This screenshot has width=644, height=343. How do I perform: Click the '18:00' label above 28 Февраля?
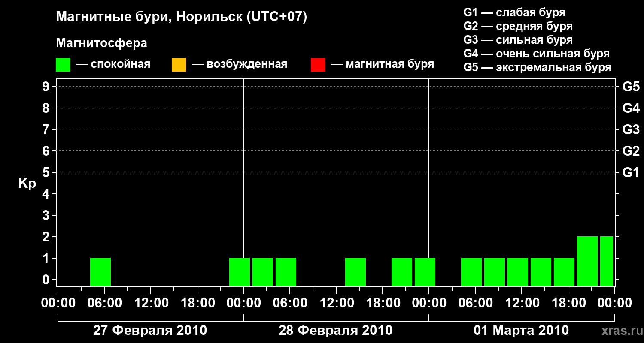pyautogui.click(x=383, y=303)
